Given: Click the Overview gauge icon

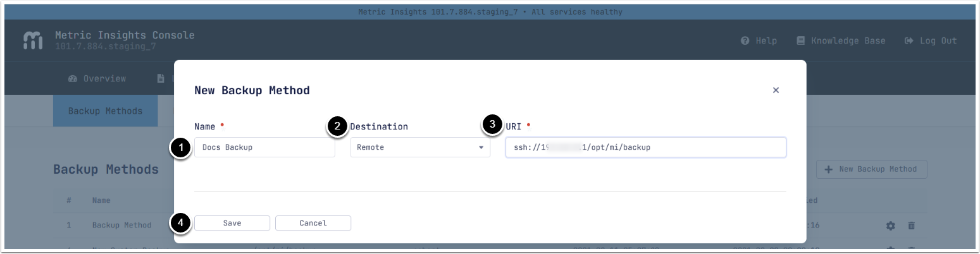Looking at the screenshot, I should coord(72,79).
